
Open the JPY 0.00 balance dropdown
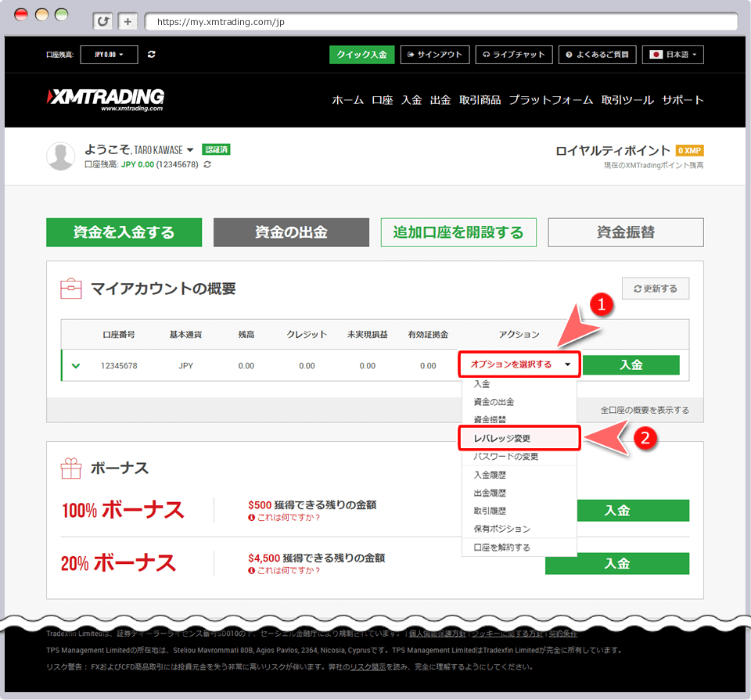(109, 55)
